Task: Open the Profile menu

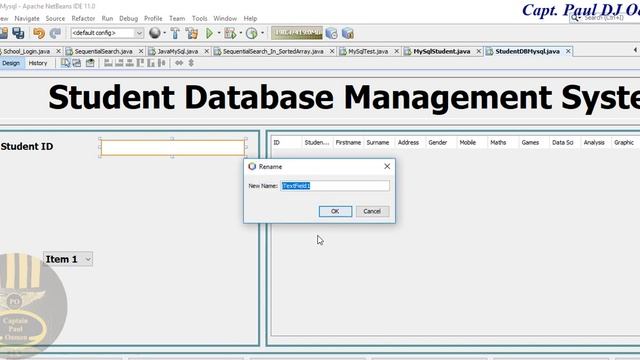Action: click(x=153, y=18)
